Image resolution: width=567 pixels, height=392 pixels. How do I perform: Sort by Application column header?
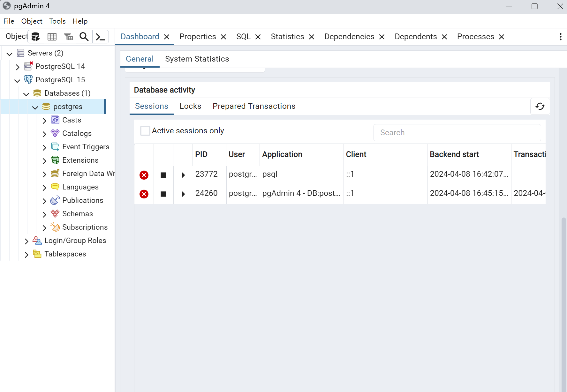(x=302, y=154)
